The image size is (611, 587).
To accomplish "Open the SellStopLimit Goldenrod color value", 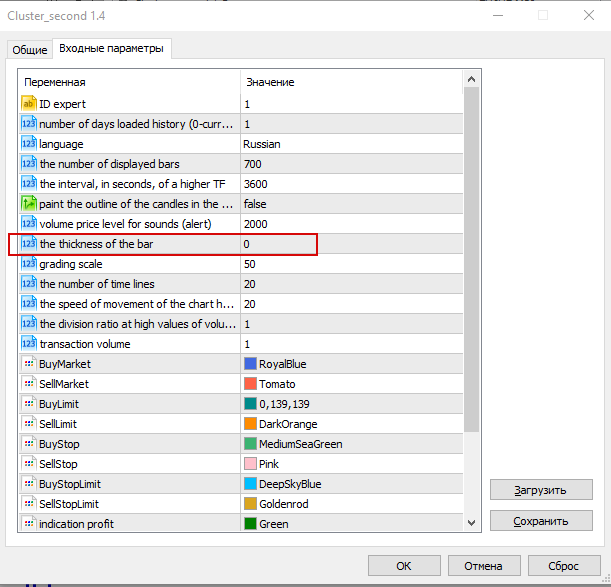I will [x=283, y=504].
